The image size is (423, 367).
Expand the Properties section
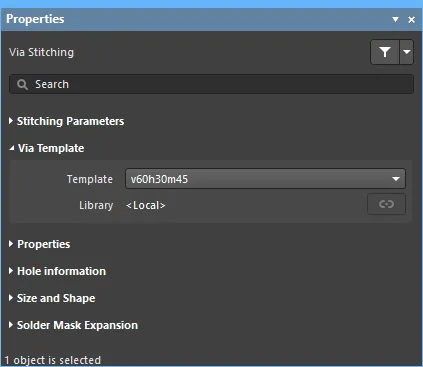pos(11,244)
